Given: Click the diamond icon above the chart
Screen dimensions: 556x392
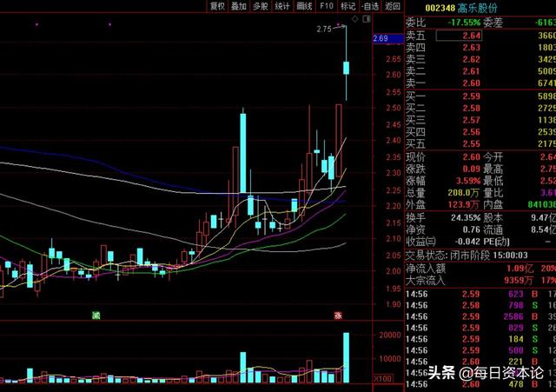Looking at the screenshot, I should coord(355,19).
